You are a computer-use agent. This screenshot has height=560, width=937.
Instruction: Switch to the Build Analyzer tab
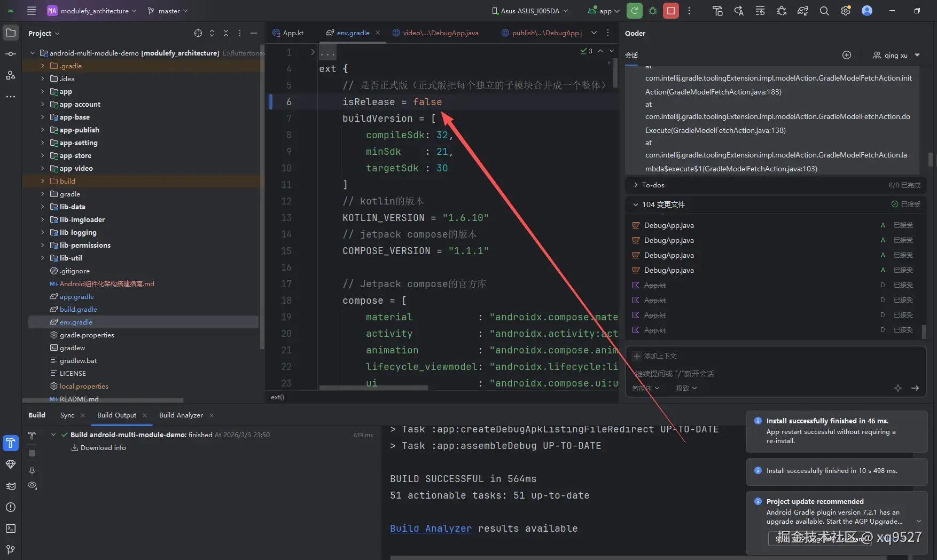181,415
